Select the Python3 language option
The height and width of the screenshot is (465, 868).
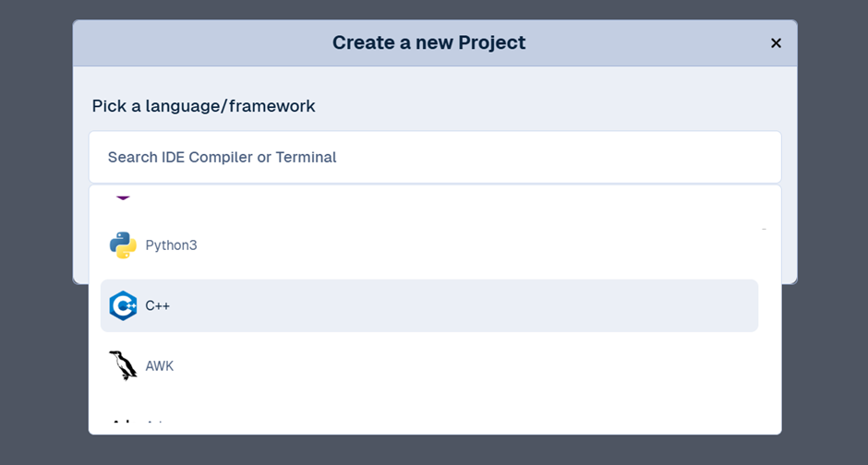[171, 245]
